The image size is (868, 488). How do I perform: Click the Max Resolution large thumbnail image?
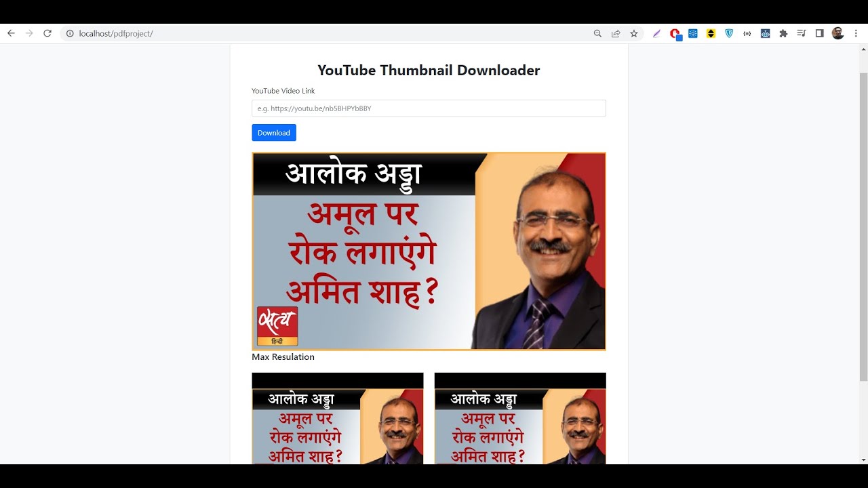point(429,251)
